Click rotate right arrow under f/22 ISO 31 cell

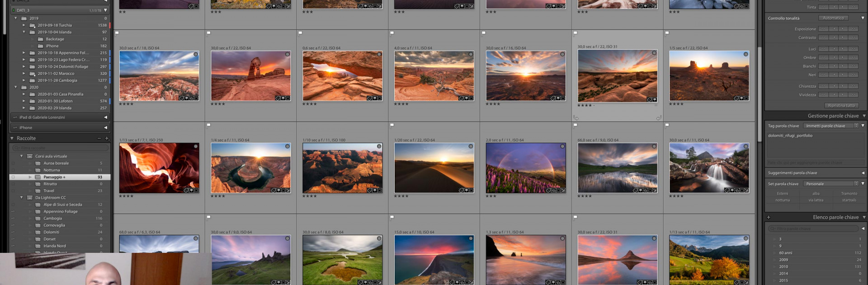coord(659,118)
